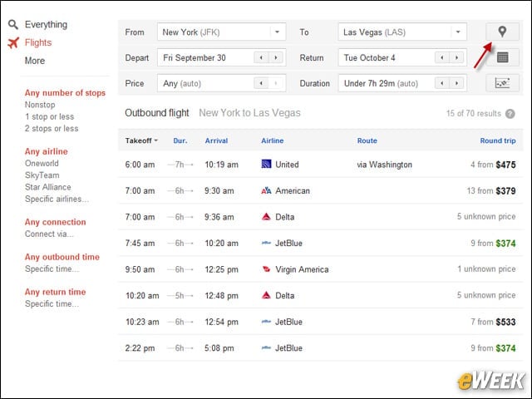Open the To airport dropdown arrow
This screenshot has width=532, height=399.
click(458, 32)
